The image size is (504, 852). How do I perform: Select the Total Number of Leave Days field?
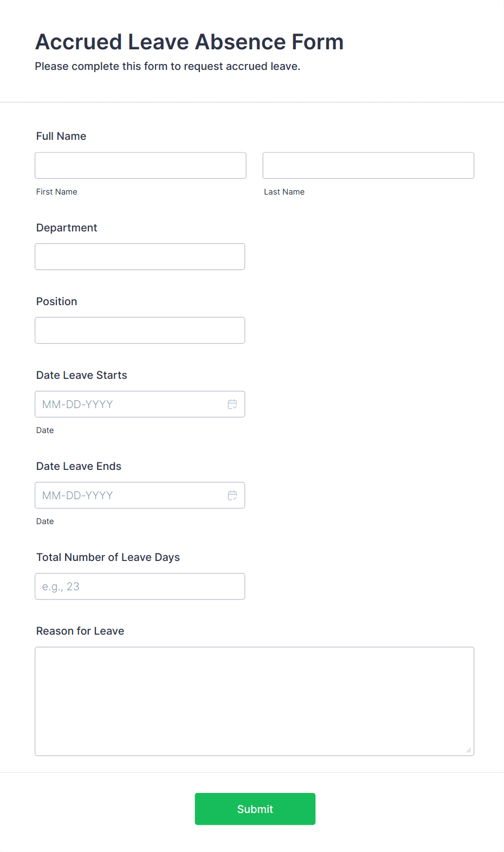click(140, 586)
